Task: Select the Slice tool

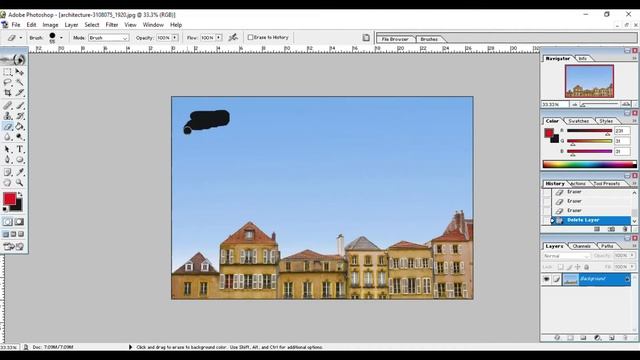Action: click(20, 93)
